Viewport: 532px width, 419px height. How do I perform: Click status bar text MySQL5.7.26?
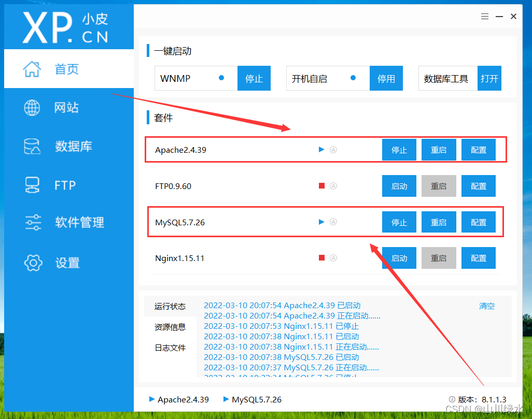(x=257, y=400)
